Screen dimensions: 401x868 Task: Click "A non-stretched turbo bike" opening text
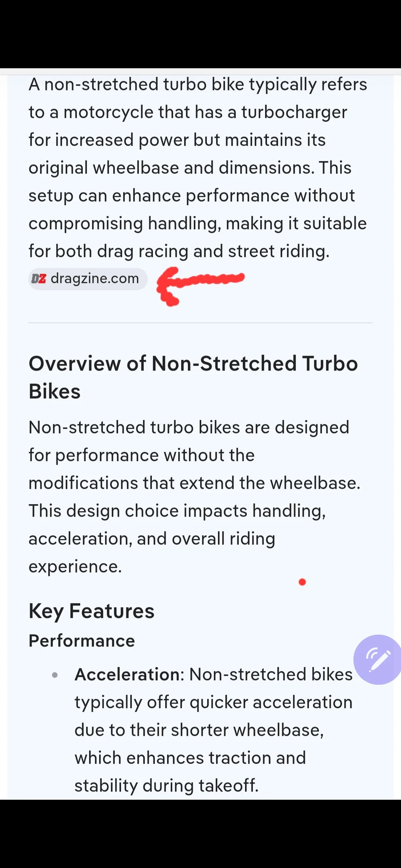[117, 84]
